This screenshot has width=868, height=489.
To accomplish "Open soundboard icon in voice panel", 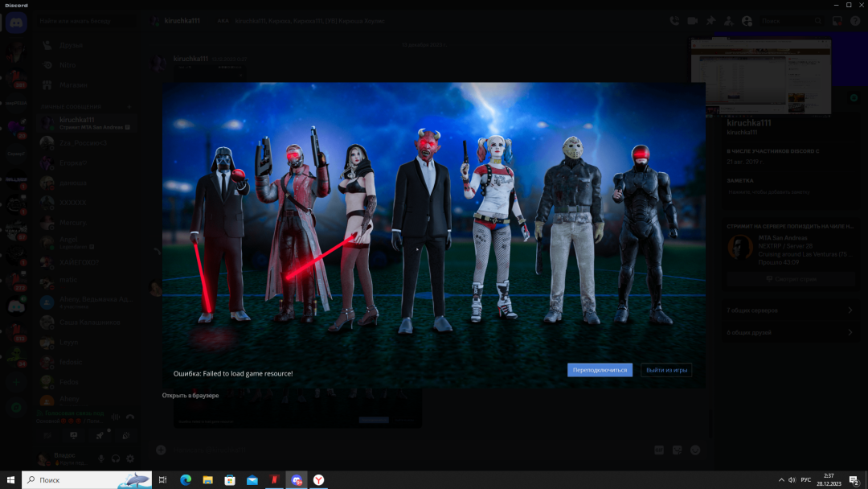I will point(125,436).
